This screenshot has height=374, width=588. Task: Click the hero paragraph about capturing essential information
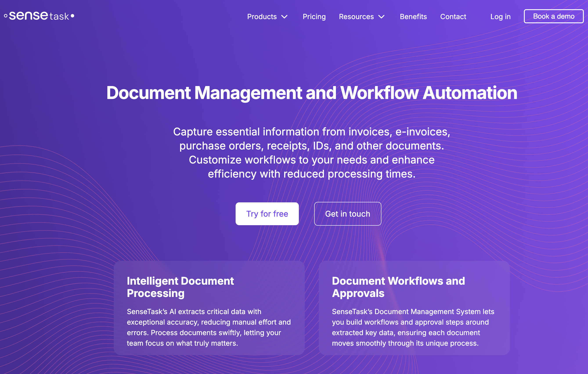tap(312, 153)
